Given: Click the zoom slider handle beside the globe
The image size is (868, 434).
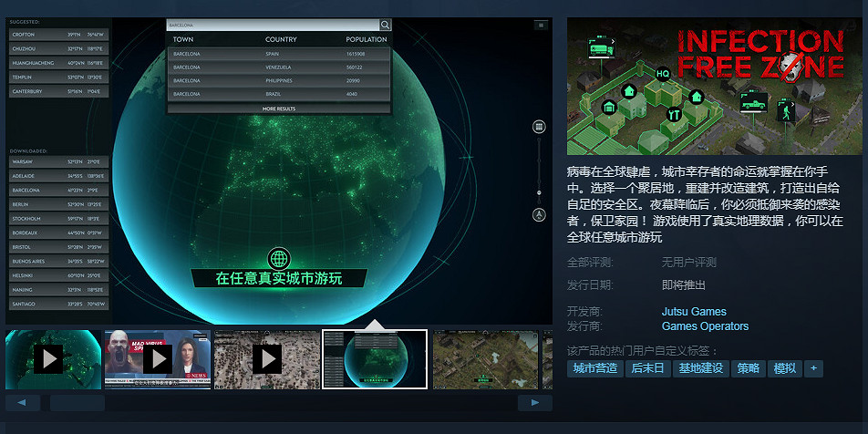Looking at the screenshot, I should pyautogui.click(x=539, y=193).
